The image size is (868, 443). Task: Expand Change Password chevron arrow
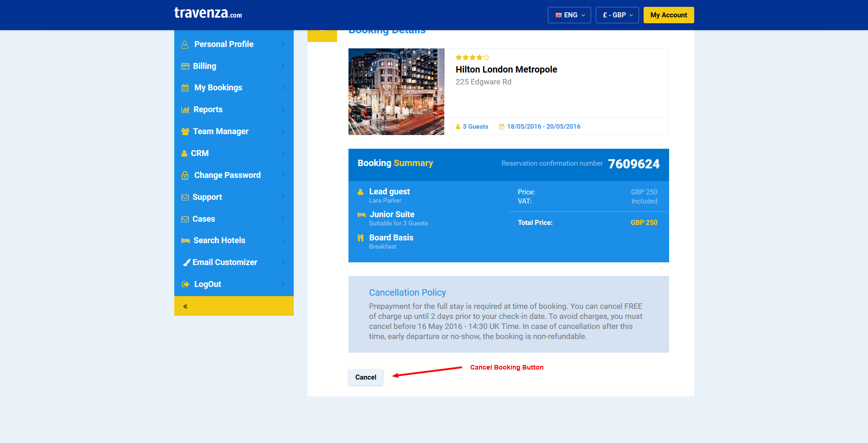point(283,175)
